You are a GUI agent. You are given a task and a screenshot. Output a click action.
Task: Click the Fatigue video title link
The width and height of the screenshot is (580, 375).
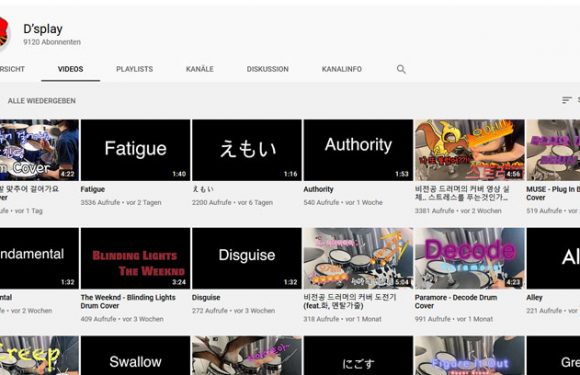pos(92,189)
